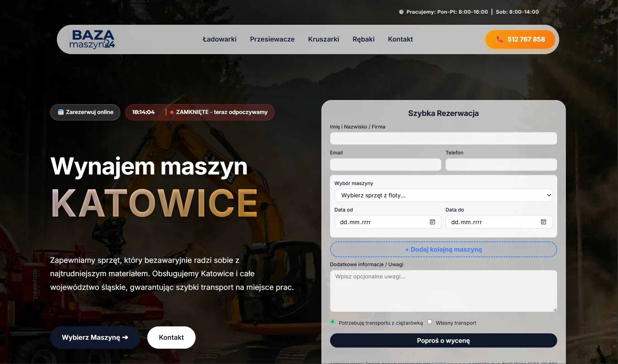This screenshot has width=618, height=364.
Task: Click the phone handset icon in orange button
Action: point(500,39)
